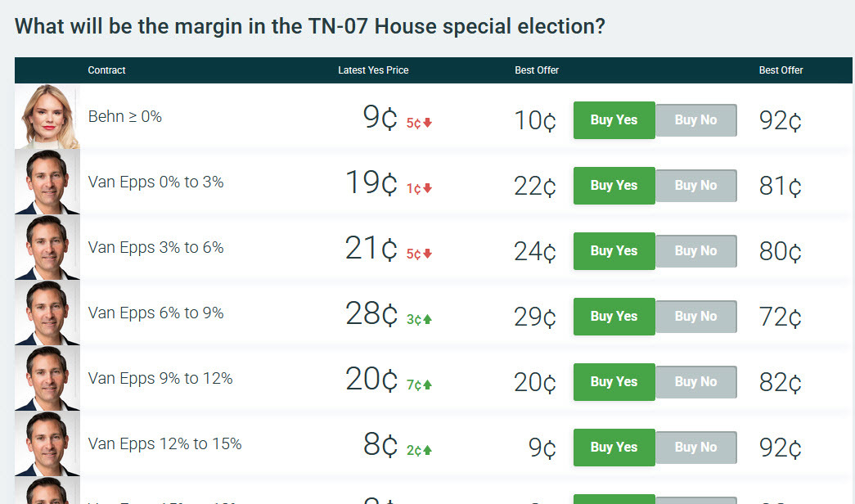Viewport: 855px width, 504px height.
Task: Open the Behn ≥ 0% contract
Action: click(x=125, y=116)
